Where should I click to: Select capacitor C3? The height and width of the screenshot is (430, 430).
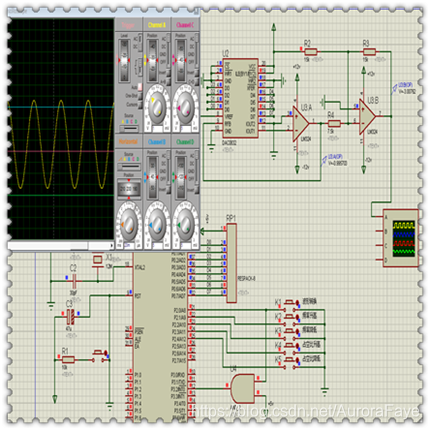pos(70,317)
